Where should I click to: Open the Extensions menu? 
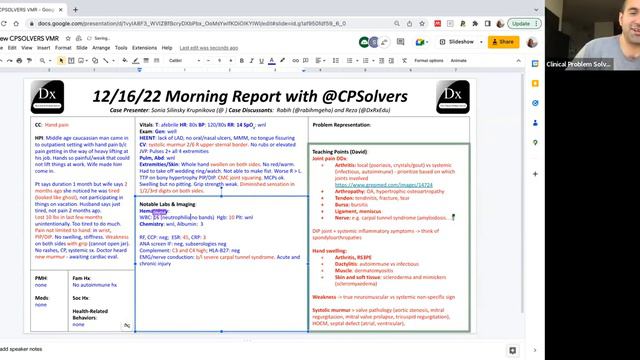point(144,48)
